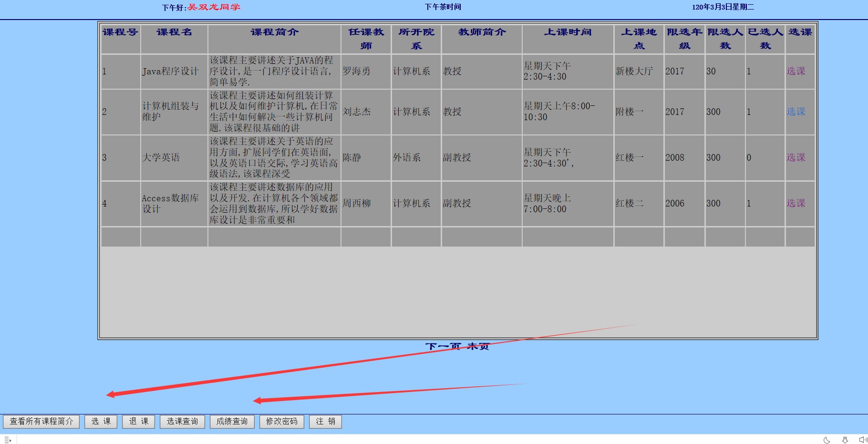Viewport: 868px width, 444px height.
Task: Open 选课查询 page
Action: point(182,422)
